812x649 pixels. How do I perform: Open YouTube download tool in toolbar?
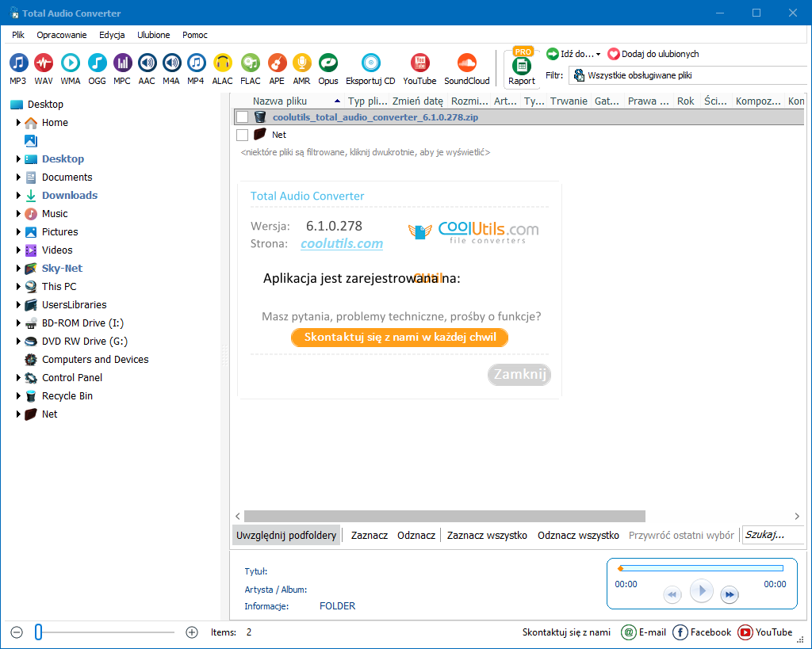(420, 68)
